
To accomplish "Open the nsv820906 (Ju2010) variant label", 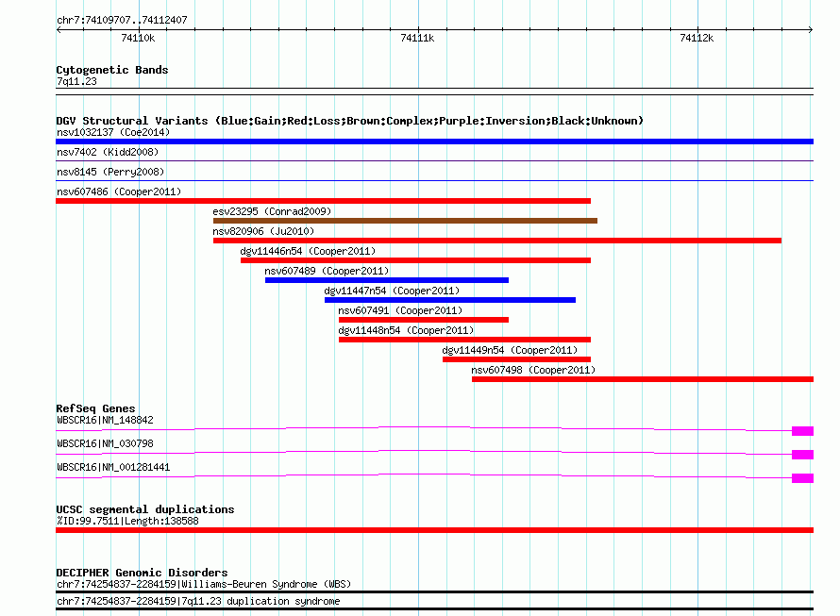I will pos(263,231).
